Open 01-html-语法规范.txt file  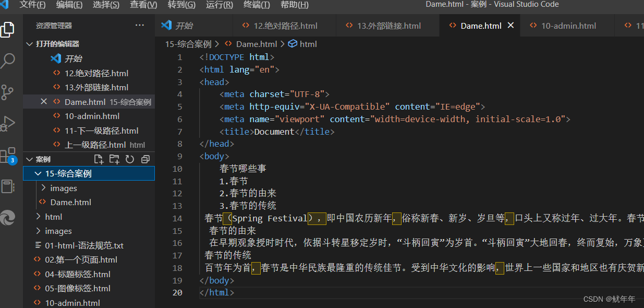coord(89,245)
